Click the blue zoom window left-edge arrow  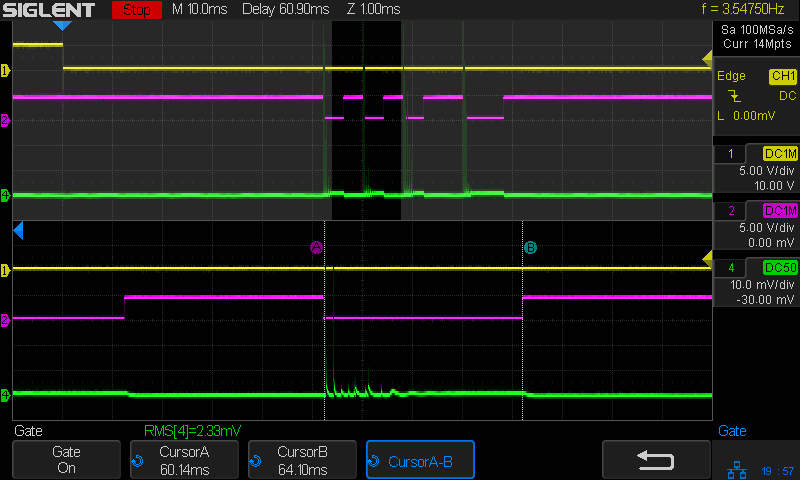click(18, 232)
